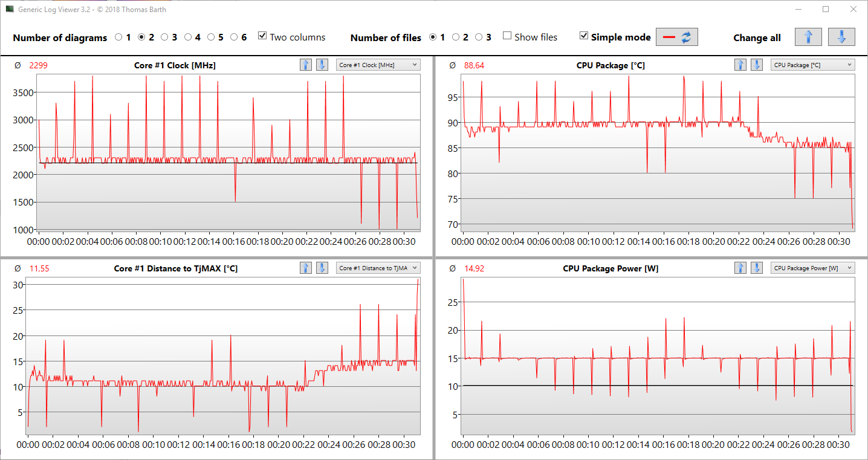Open the Core #1 Distance to TjMAX dropdown
This screenshot has height=460, width=868.
pyautogui.click(x=378, y=268)
